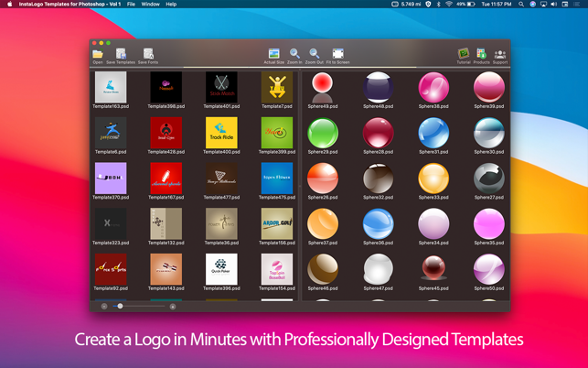
Task: Select the magenta Sphere35.psd thumbnail
Action: coord(489,223)
